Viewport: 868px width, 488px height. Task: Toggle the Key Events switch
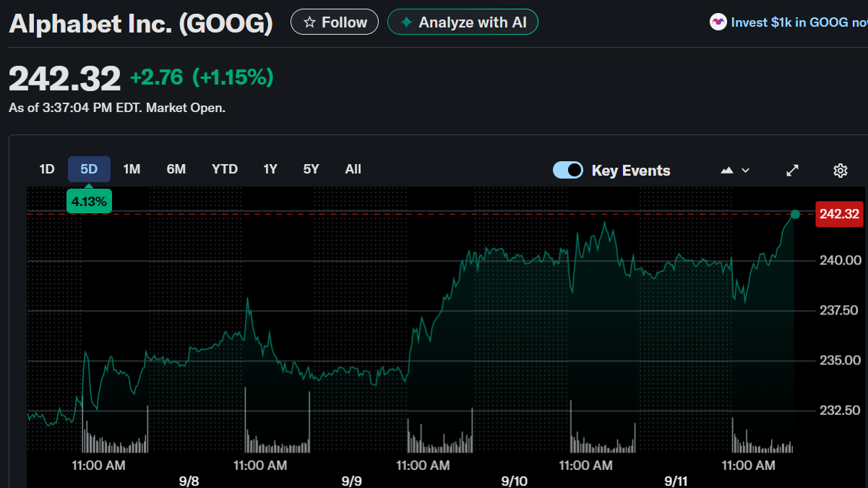[x=568, y=170]
